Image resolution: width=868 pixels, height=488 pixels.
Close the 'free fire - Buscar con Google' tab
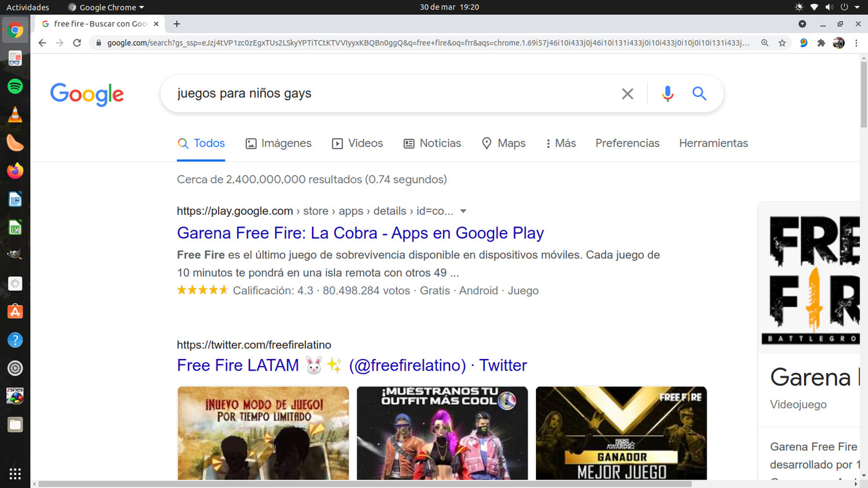point(156,24)
